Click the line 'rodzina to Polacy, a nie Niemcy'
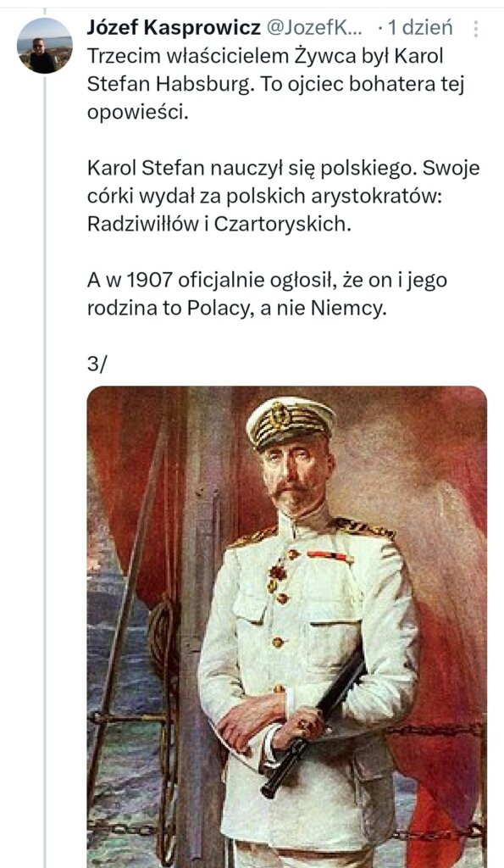Image resolution: width=504 pixels, height=868 pixels. [x=235, y=309]
